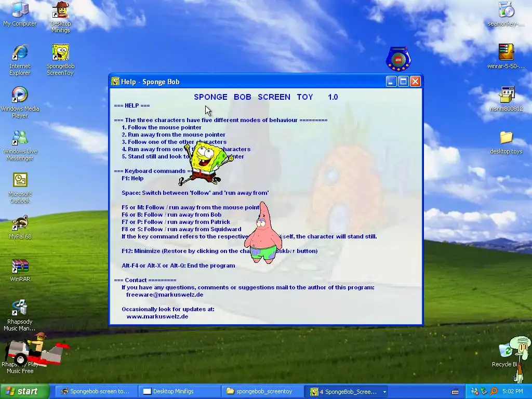532x399 pixels.
Task: Click the 'F12: Minimize' help line
Action: point(220,251)
